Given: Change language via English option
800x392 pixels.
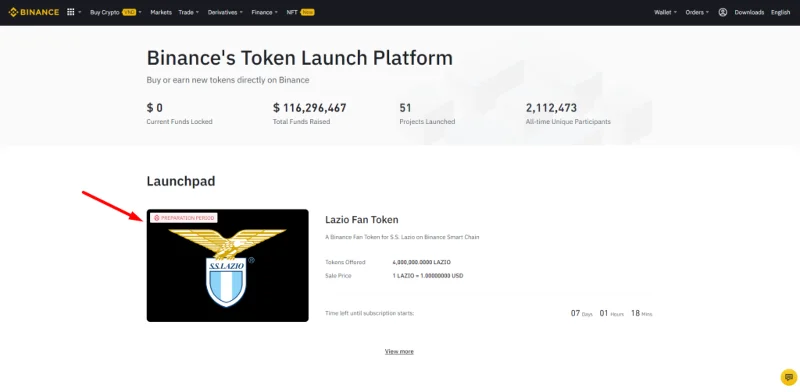Looking at the screenshot, I should coord(780,12).
